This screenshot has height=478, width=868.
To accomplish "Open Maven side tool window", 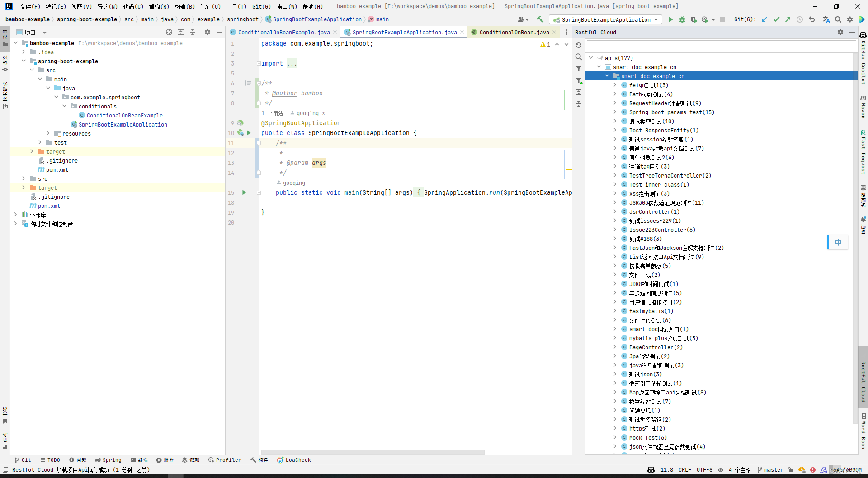I will pos(863,107).
